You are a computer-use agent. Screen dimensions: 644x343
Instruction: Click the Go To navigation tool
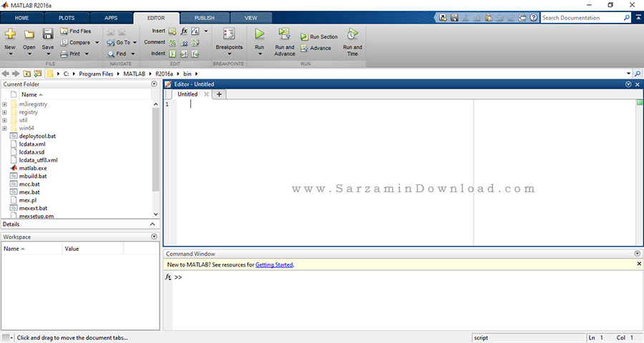click(x=119, y=42)
